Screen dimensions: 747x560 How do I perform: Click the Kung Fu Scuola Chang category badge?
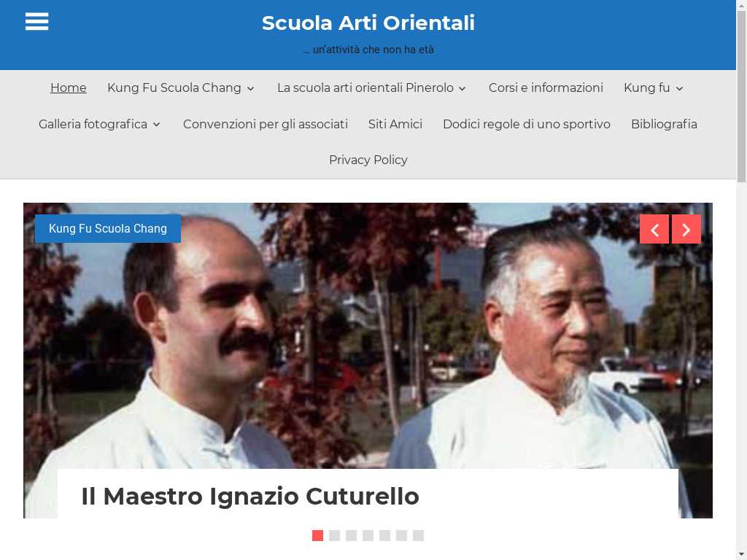point(108,228)
